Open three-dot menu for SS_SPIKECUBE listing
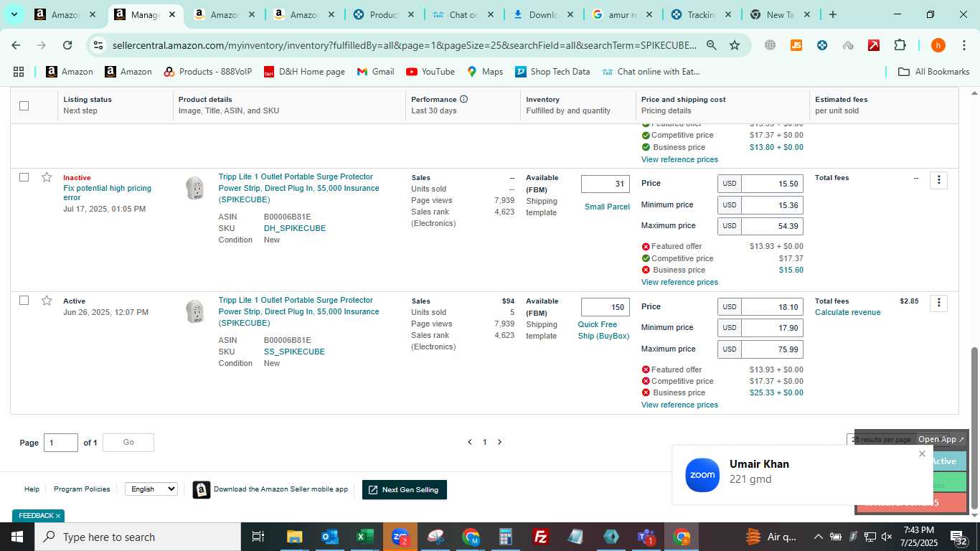The height and width of the screenshot is (551, 980). pyautogui.click(x=938, y=303)
